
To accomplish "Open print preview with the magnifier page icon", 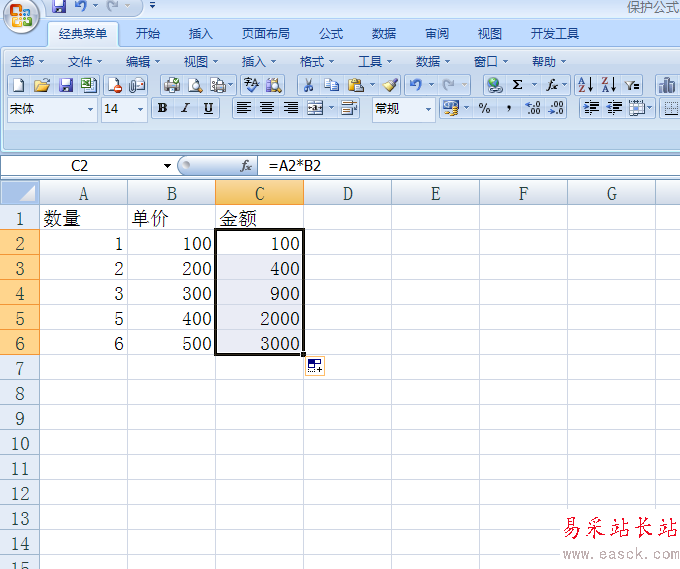I will (x=195, y=85).
